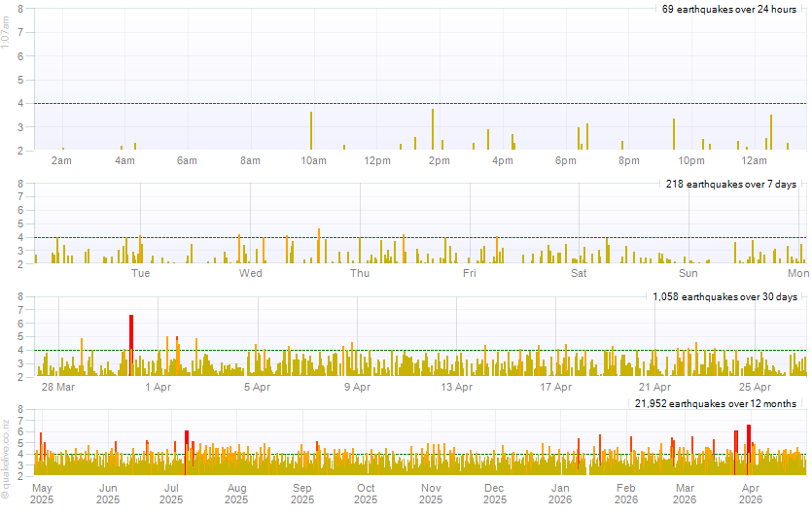812x515 pixels.
Task: Click the 'Nov 2025' label on the 12-month axis
Action: pyautogui.click(x=431, y=494)
